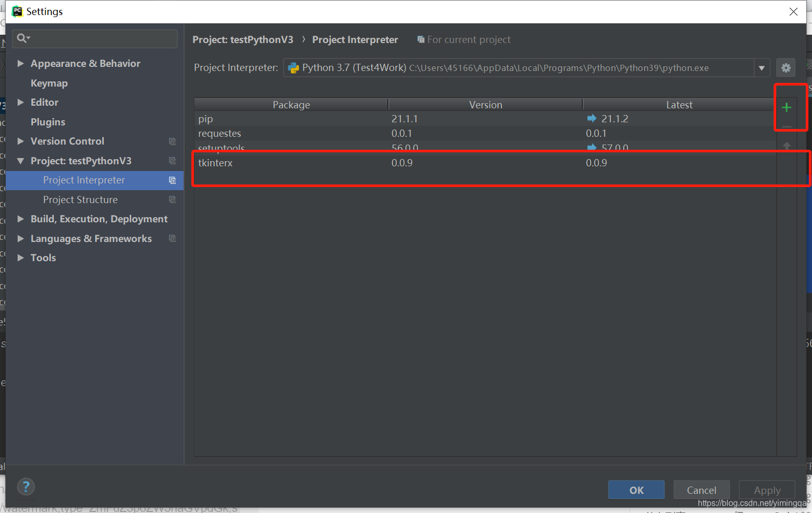
Task: Click the Apply button
Action: [x=767, y=490]
